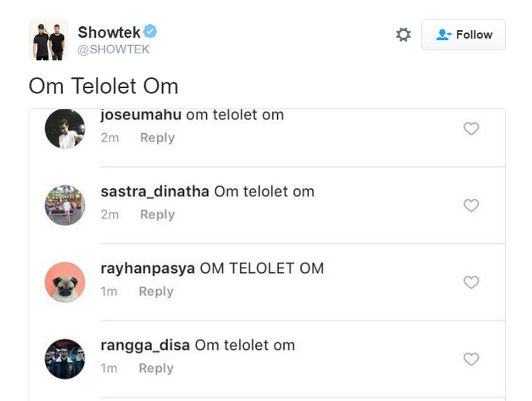
Task: Like joseumahu's comment with the heart
Action: [471, 129]
